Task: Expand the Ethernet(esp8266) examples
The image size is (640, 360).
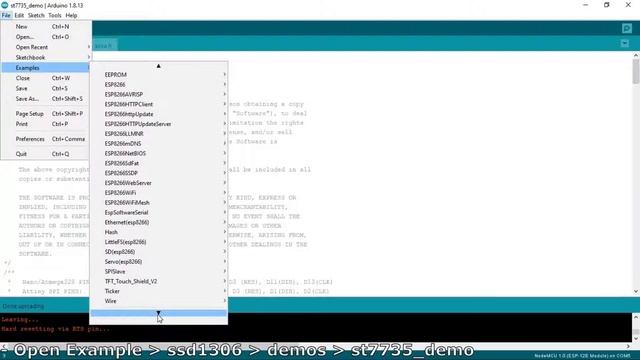Action: [159, 222]
